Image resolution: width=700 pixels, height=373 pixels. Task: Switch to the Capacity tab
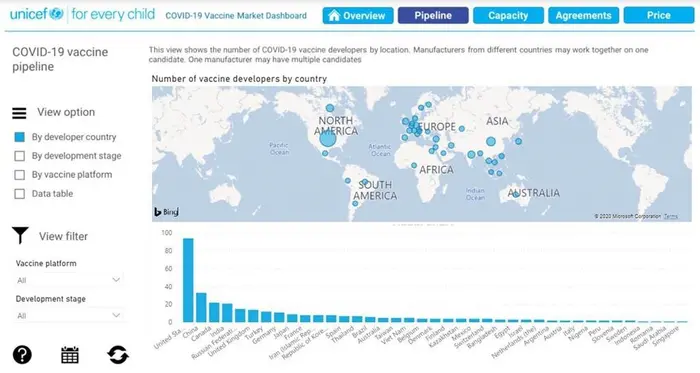tap(508, 15)
